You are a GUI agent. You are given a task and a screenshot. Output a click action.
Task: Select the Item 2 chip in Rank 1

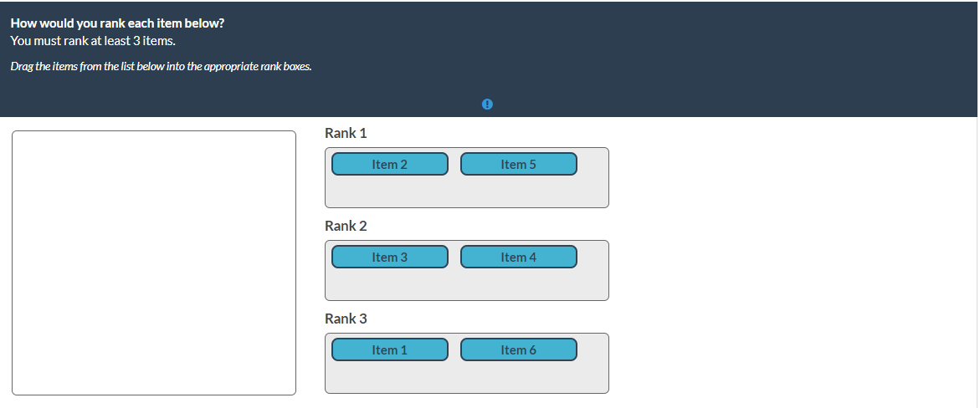(x=389, y=165)
